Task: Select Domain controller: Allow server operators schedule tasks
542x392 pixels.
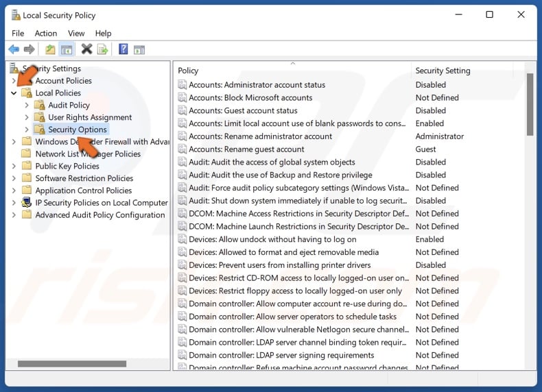Action: [x=292, y=317]
